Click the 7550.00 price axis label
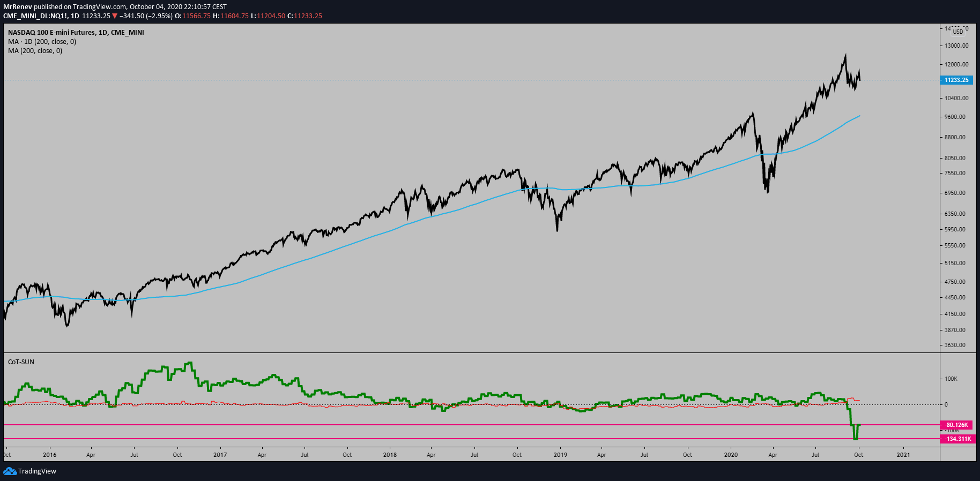Screen dimensions: 980x481 pyautogui.click(x=955, y=173)
